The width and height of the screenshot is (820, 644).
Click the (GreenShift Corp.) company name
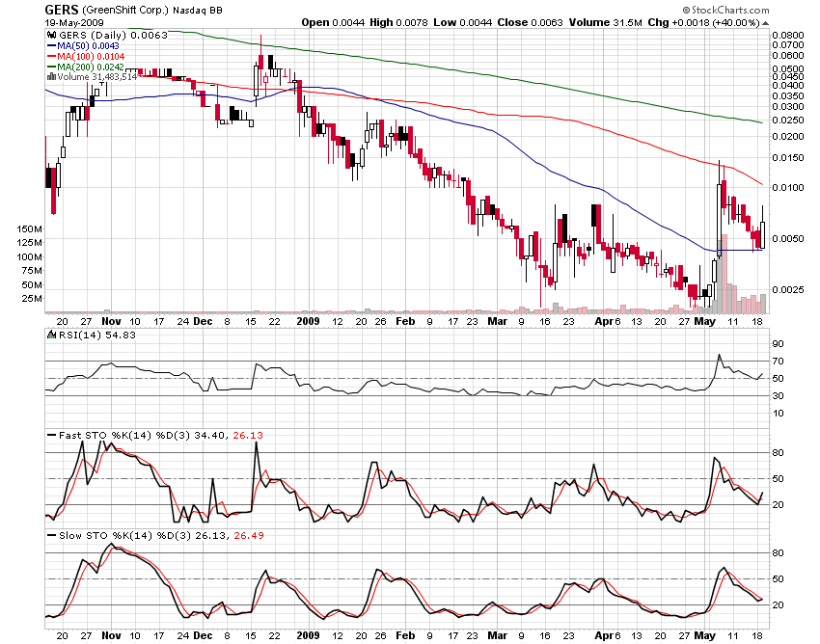tap(125, 10)
